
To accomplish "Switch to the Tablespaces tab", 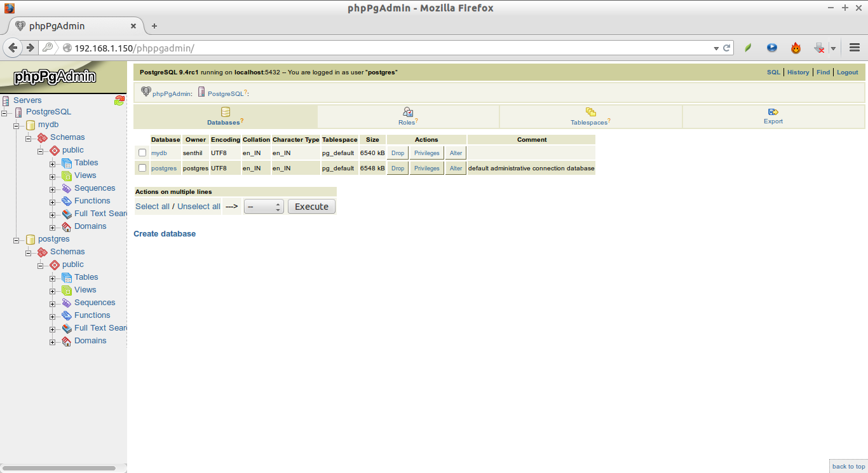I will 591,116.
